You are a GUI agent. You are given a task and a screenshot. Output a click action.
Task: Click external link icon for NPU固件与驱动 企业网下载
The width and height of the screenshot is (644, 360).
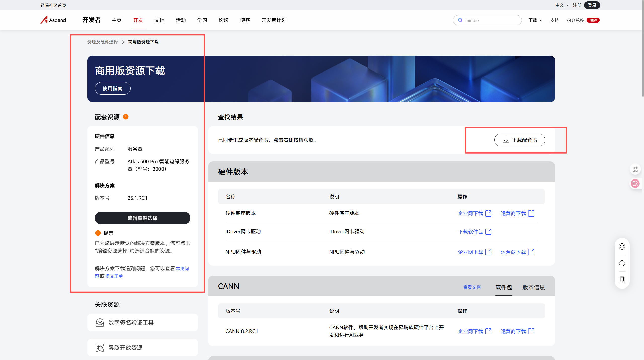click(x=488, y=252)
